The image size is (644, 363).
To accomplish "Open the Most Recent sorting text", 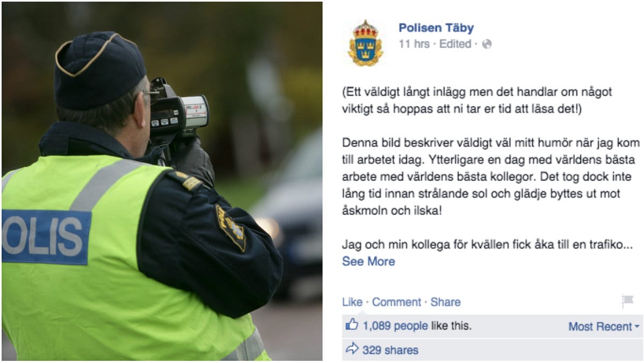I will [x=600, y=326].
